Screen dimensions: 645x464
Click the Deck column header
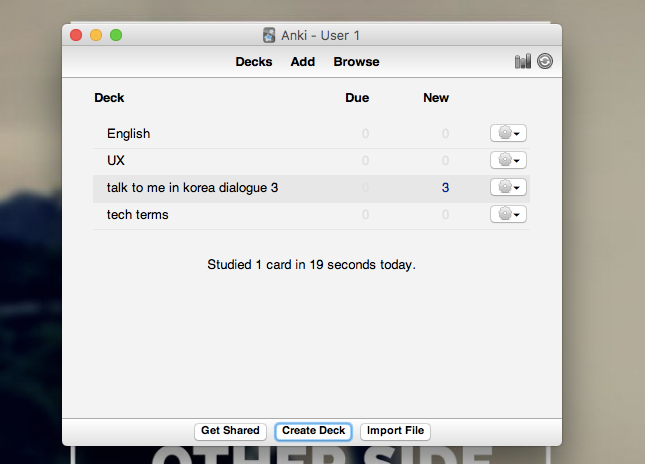(109, 98)
